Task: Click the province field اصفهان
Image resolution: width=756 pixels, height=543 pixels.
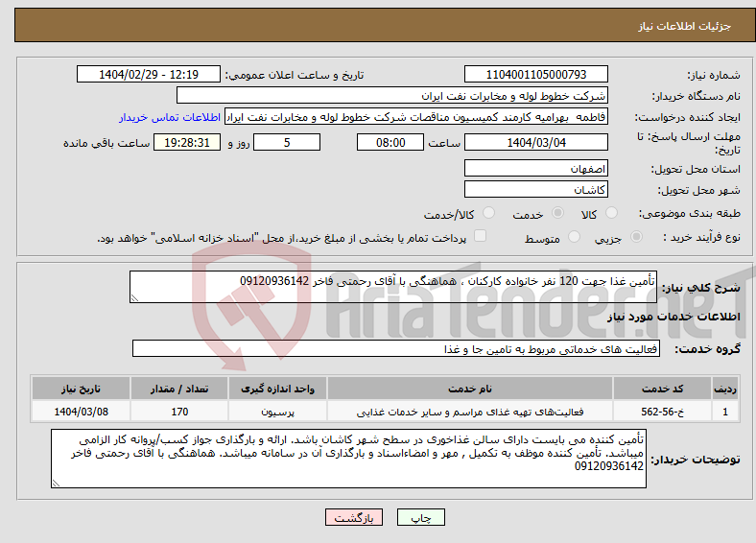Action: (x=535, y=168)
